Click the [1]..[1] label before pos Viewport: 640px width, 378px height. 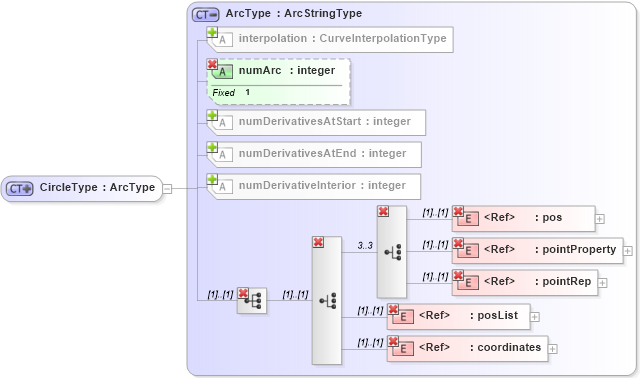(x=436, y=212)
